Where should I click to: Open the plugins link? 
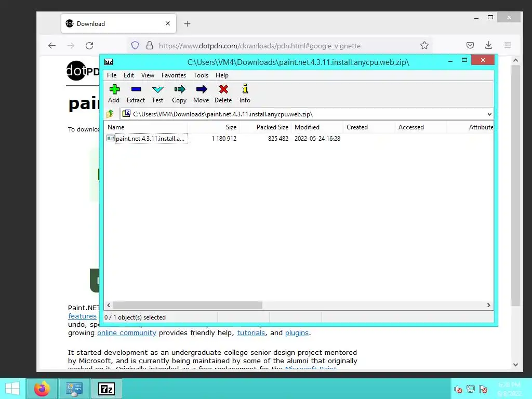click(x=297, y=333)
